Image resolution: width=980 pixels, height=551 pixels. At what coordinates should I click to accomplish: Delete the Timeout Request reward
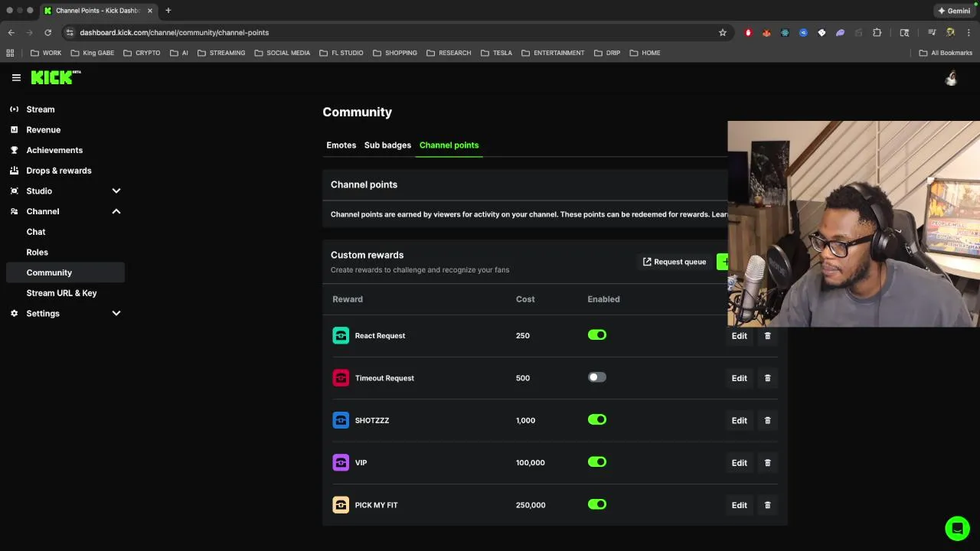click(768, 378)
